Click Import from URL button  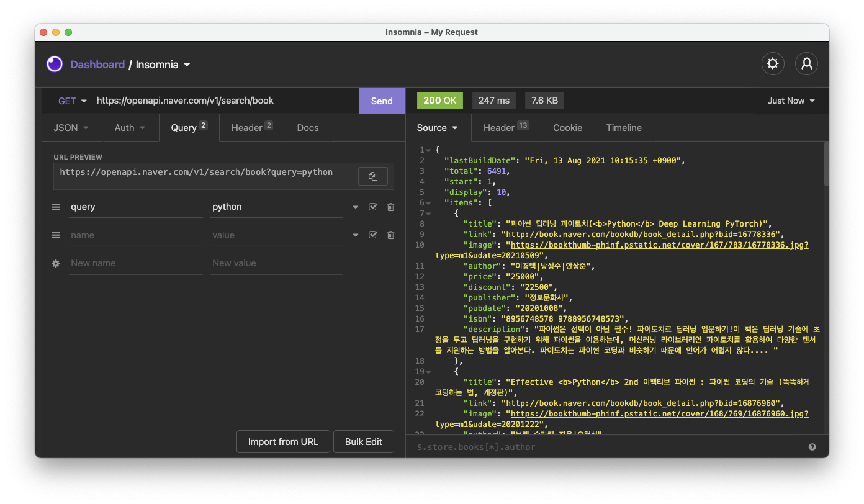[x=283, y=442]
